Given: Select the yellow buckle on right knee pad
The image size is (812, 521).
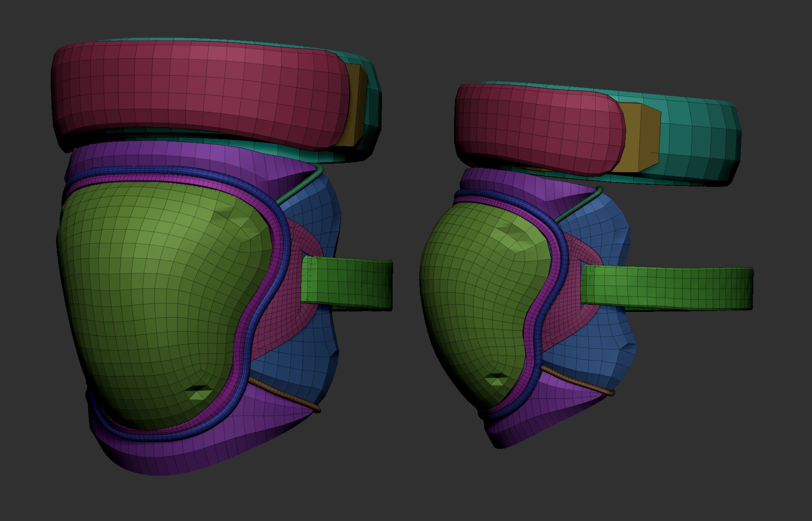Looking at the screenshot, I should click(x=640, y=137).
